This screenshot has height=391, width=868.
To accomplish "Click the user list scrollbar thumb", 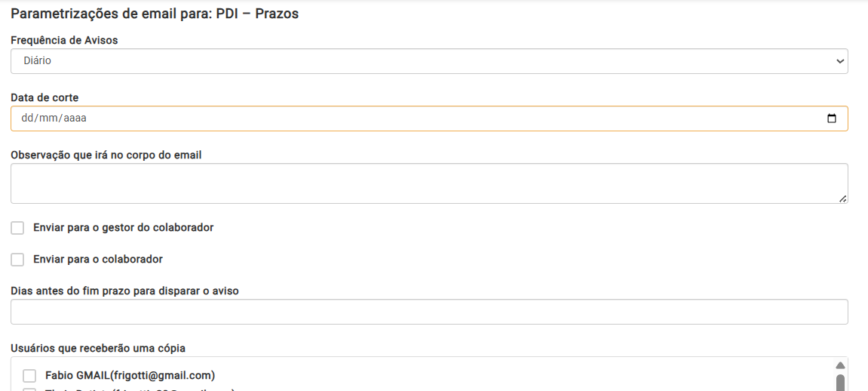I will pos(840,382).
